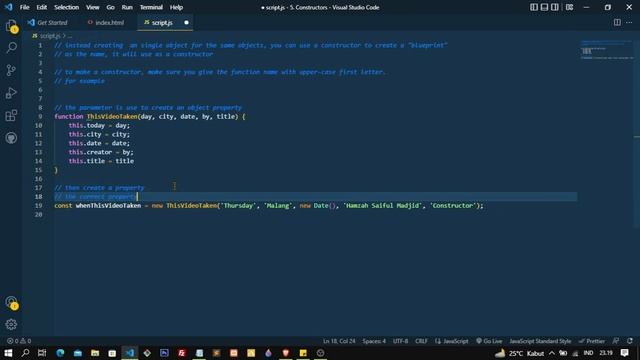Click the IND input language indicator
This screenshot has width=640, height=360.
588,353
